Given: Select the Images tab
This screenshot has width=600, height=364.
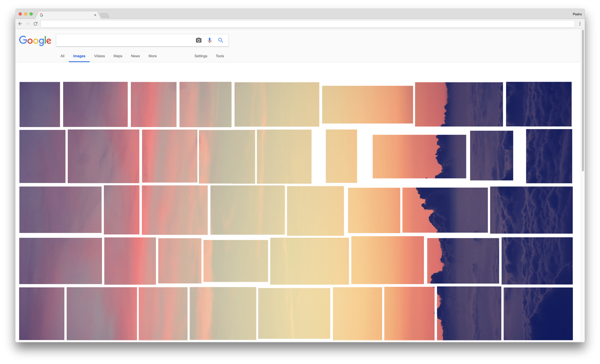Looking at the screenshot, I should click(79, 56).
